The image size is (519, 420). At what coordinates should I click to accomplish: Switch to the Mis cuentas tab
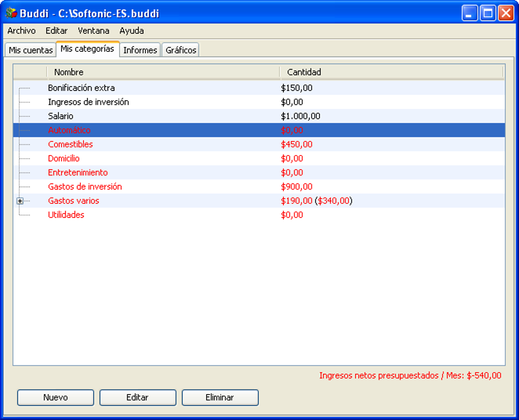click(31, 50)
